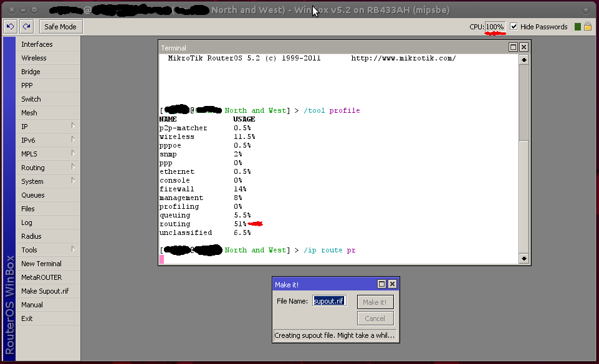The width and height of the screenshot is (599, 364).
Task: Click the 'Creating supout file' status text
Action: pyautogui.click(x=334, y=335)
